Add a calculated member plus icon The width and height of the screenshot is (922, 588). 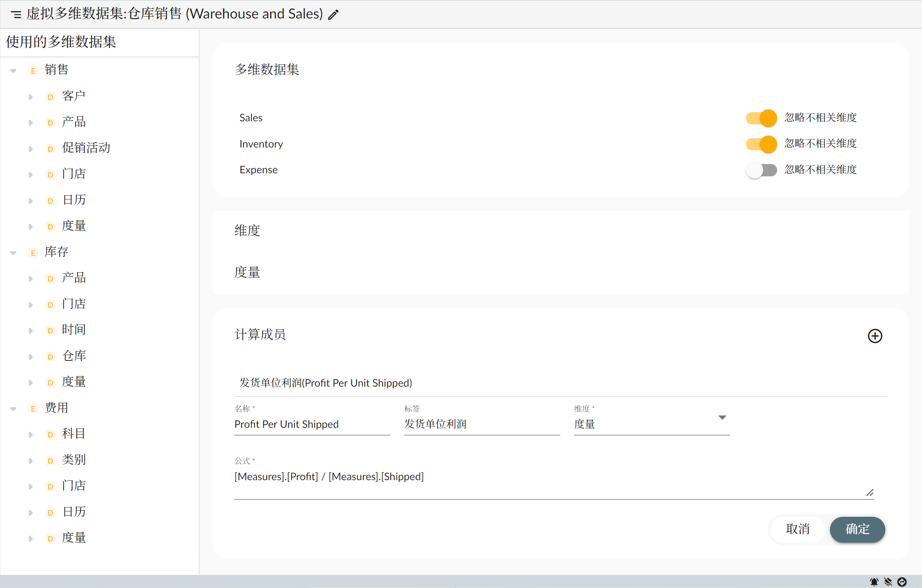click(875, 336)
